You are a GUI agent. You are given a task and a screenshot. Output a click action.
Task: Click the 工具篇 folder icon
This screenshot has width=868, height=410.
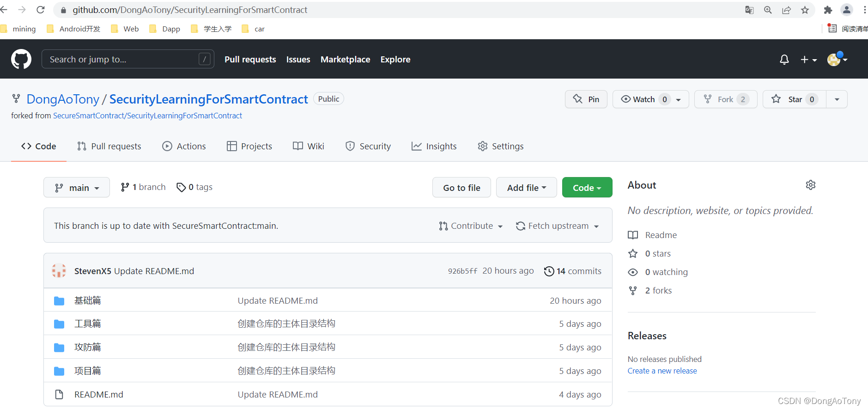[59, 324]
